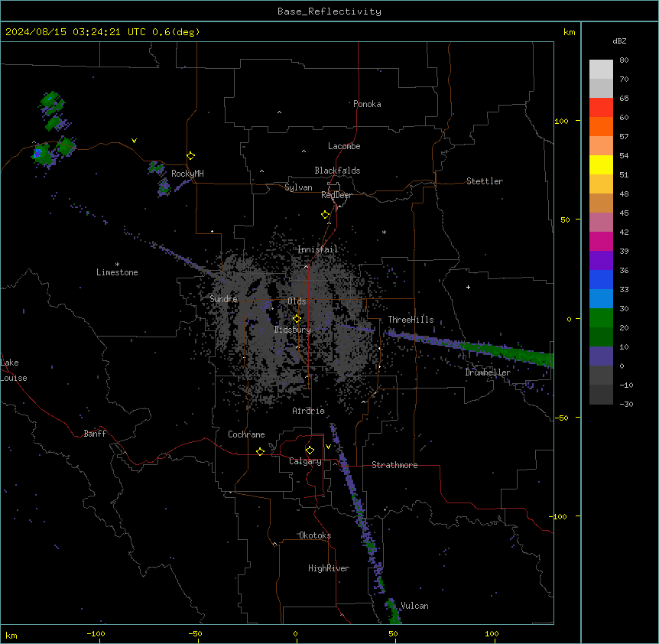The height and width of the screenshot is (644, 659).
Task: Click the Didsbury city label
Action: [293, 330]
